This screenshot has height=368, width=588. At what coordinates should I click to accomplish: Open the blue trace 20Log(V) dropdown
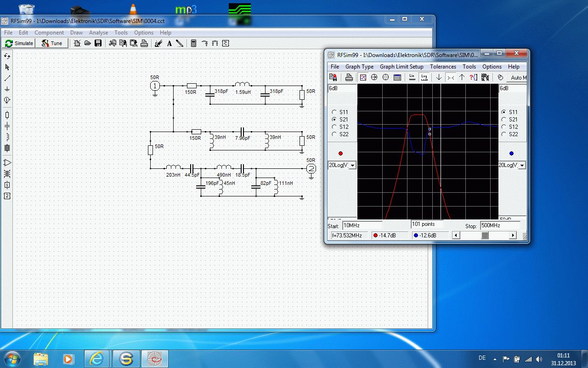522,165
